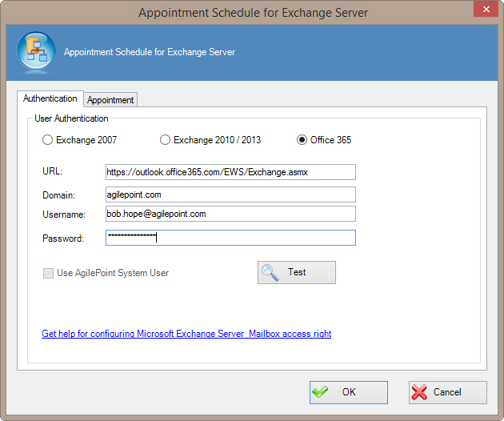
Task: Enable Use AgilePoint System User checkbox
Action: tap(49, 273)
